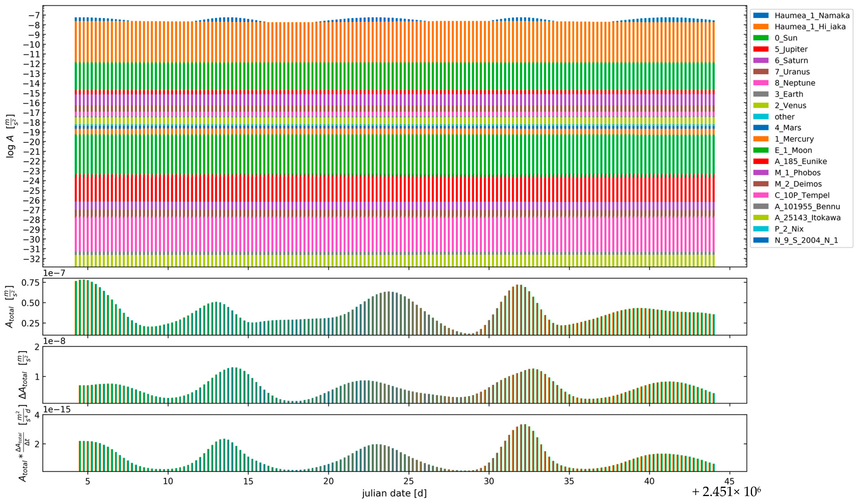This screenshot has width=858, height=504.
Task: Click the Haumea_1_Namaka legend color swatch
Action: click(x=761, y=15)
